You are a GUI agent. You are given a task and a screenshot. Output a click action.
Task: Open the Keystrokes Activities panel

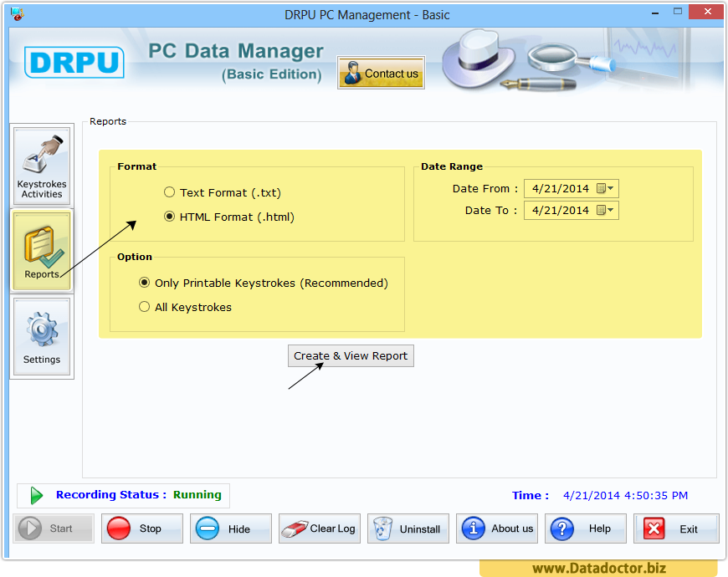coord(42,166)
